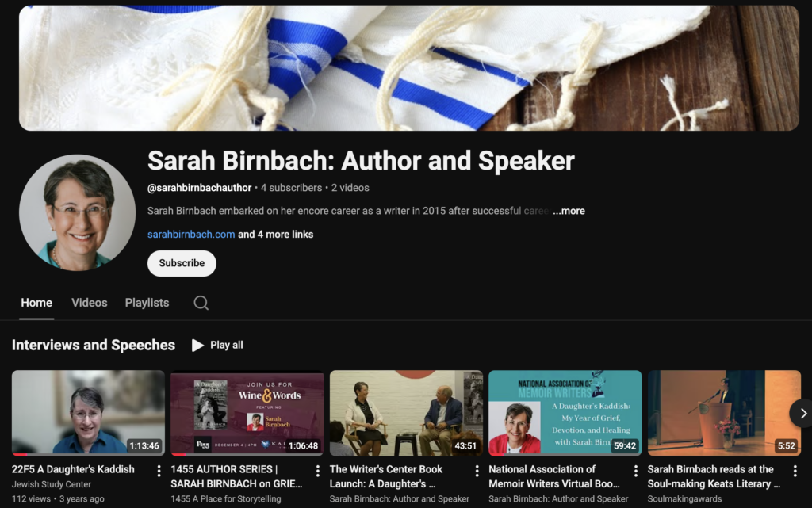This screenshot has height=508, width=812.
Task: Open options menu for 1455 Author Series video
Action: pos(317,470)
